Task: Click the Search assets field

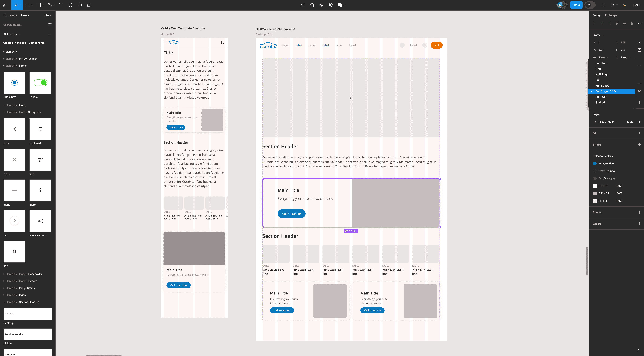Action: coord(24,25)
